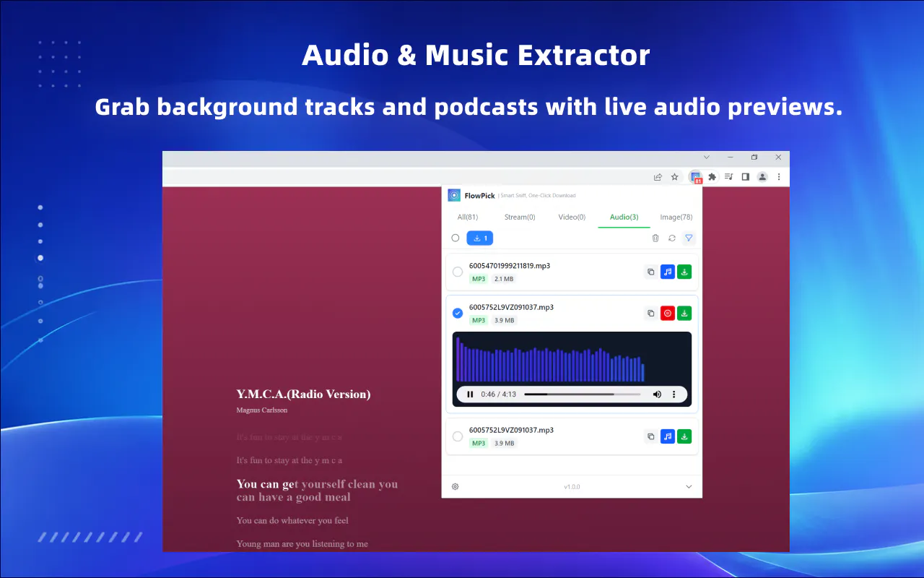The image size is (924, 578).
Task: Open FlowPick settings gear icon
Action: click(456, 486)
